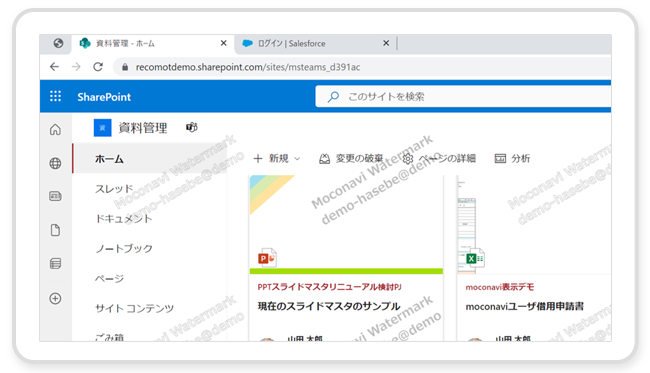Open My lists icon in left rail
Image resolution: width=650 pixels, height=373 pixels.
coord(55,264)
